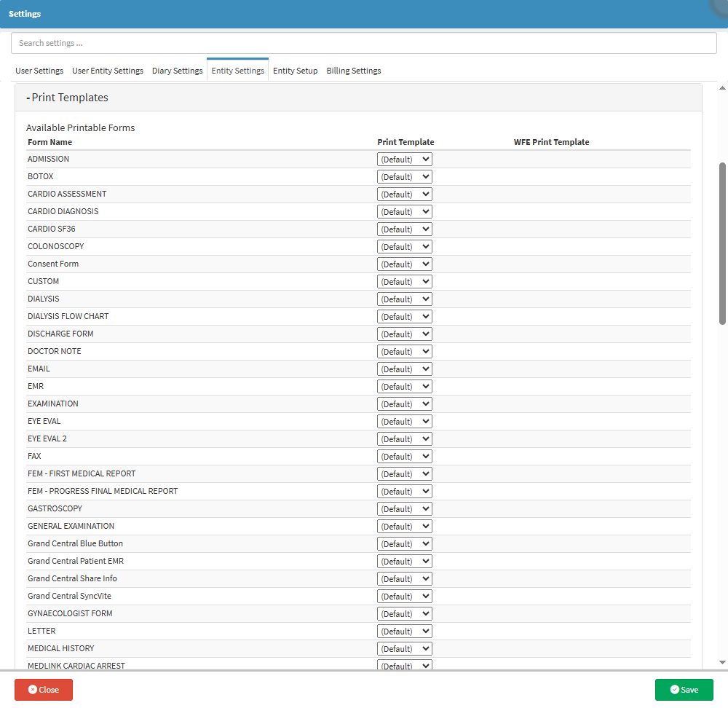Select the Diary Settings tab
This screenshot has width=728, height=708.
[x=177, y=71]
